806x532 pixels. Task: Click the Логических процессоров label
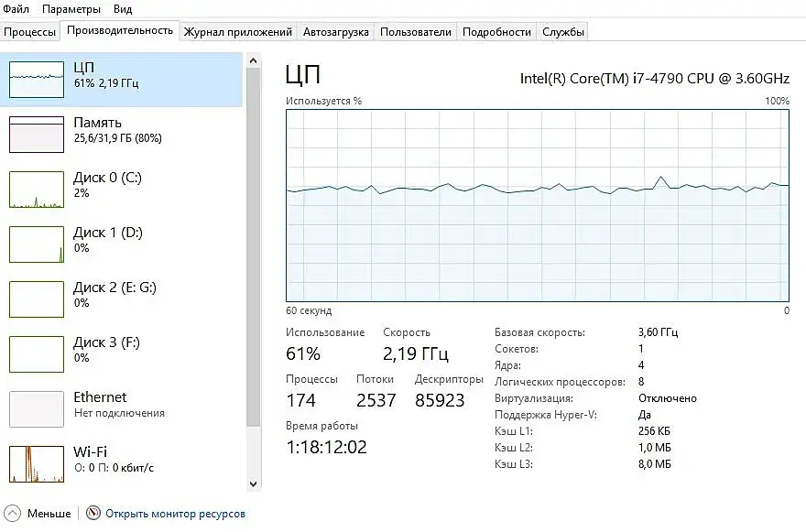(x=560, y=382)
